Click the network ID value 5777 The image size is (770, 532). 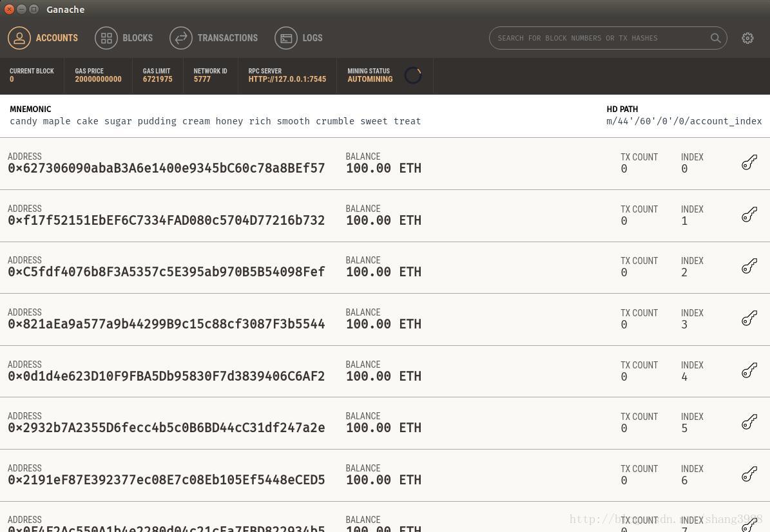point(202,79)
